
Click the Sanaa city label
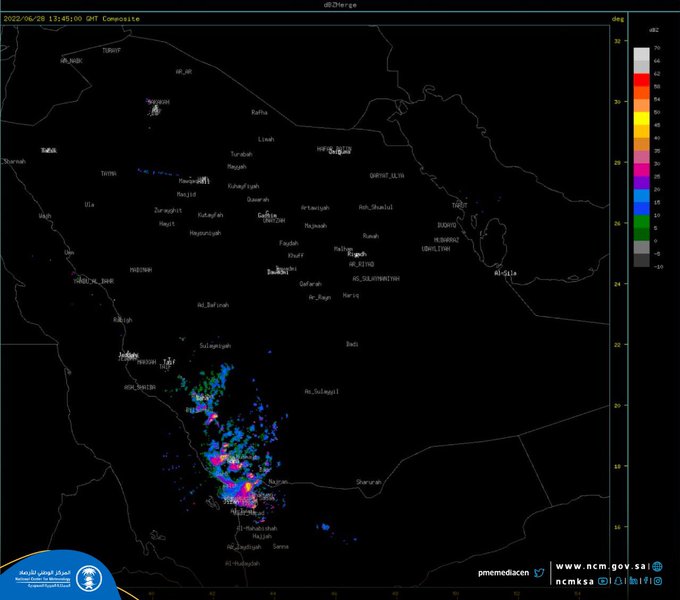[x=281, y=546]
